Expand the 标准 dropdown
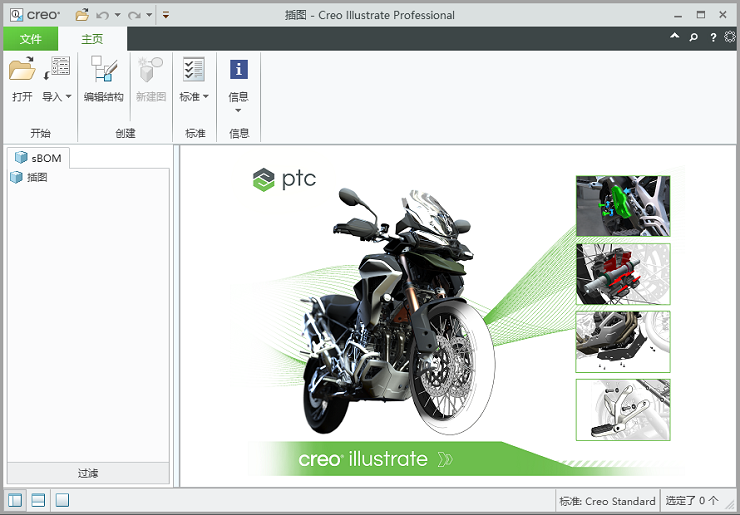Viewport: 740px width, 515px height. (205, 96)
